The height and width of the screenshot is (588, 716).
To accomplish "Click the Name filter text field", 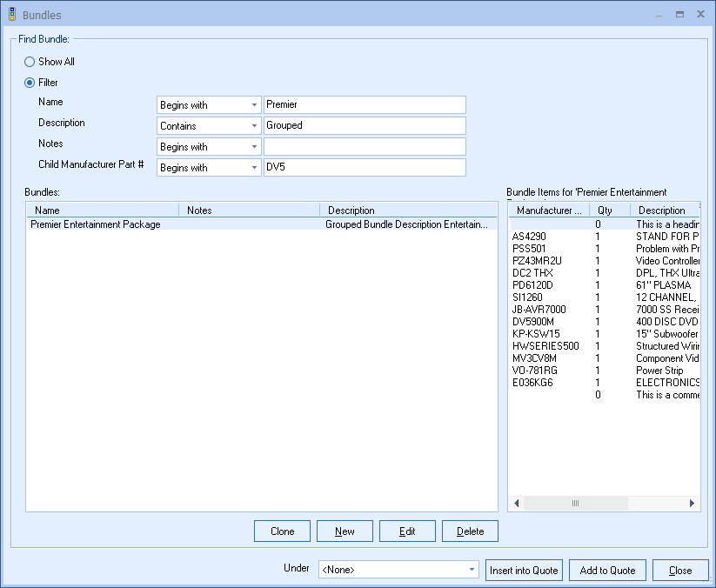I will point(364,105).
